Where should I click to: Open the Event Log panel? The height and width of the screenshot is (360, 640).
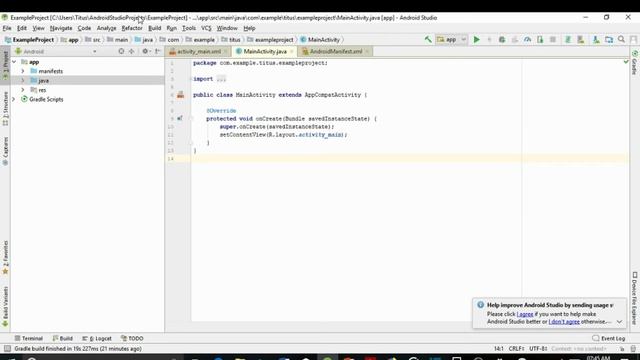[x=609, y=338]
